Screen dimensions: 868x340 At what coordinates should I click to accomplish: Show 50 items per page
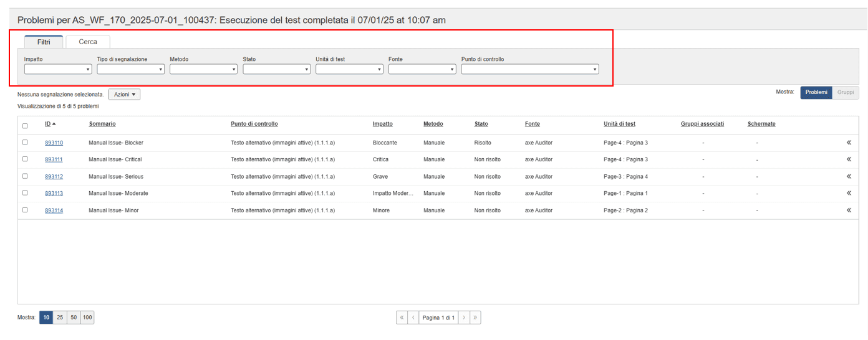click(x=74, y=318)
